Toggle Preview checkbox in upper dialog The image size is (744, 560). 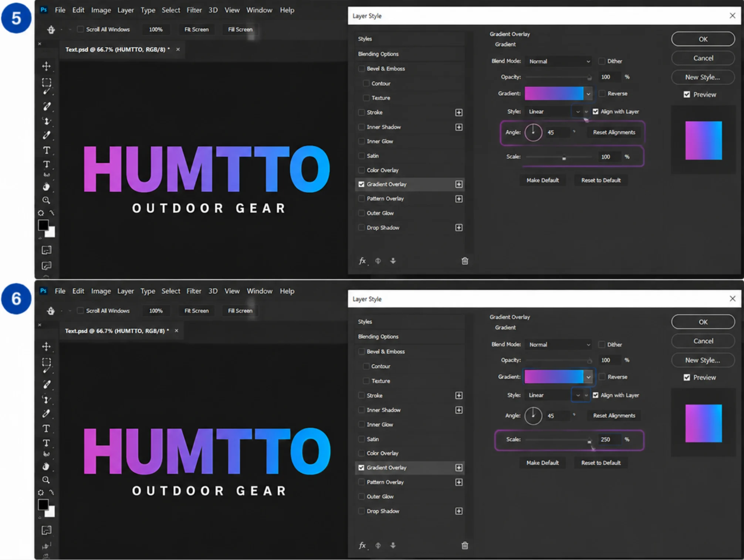(687, 94)
